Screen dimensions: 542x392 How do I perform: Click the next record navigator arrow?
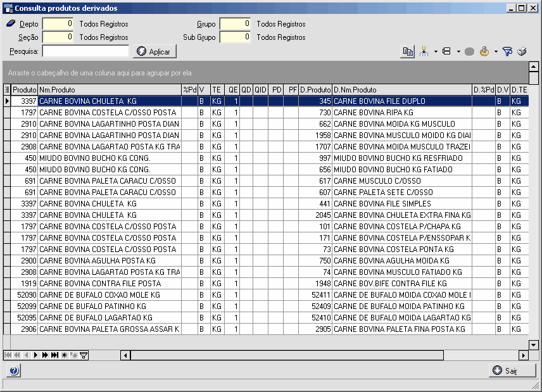(x=35, y=355)
